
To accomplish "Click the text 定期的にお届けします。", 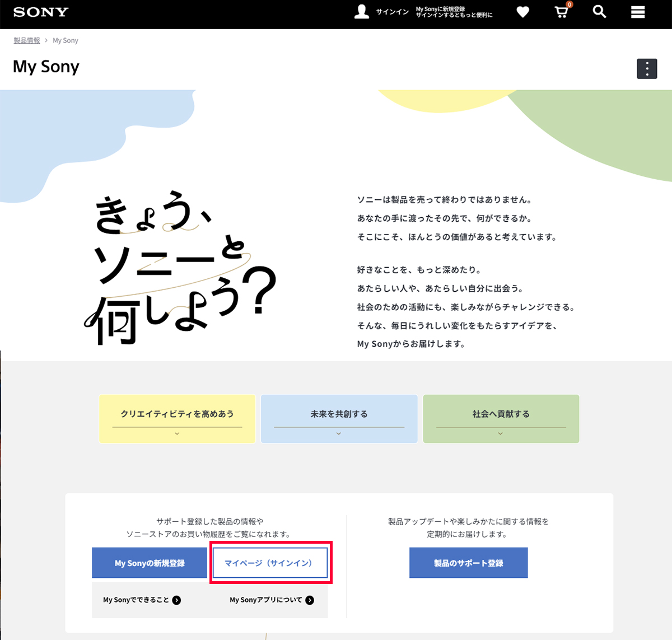I will [468, 534].
